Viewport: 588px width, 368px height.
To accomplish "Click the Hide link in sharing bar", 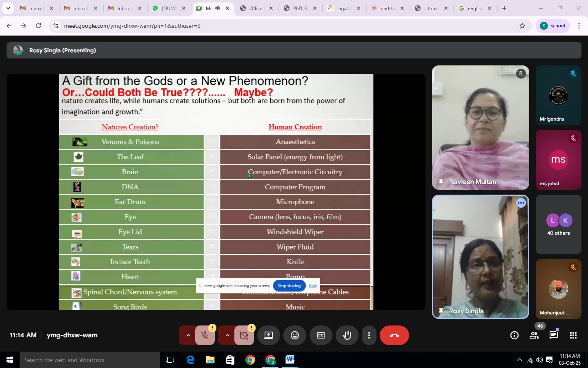I will click(313, 286).
